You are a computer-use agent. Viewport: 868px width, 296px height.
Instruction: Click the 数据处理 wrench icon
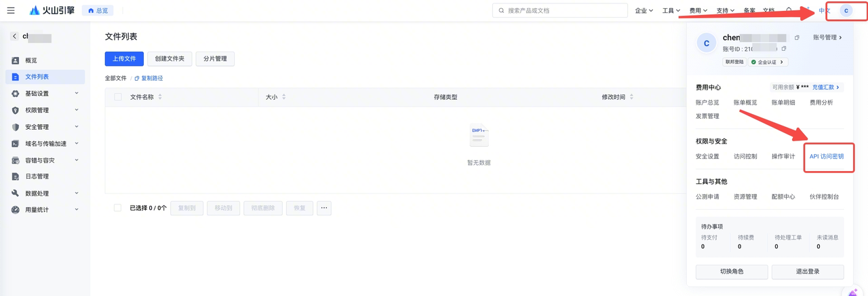16,193
